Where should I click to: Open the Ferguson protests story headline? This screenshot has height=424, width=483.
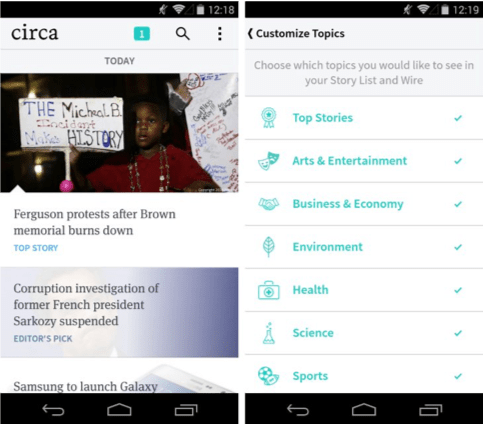(95, 222)
